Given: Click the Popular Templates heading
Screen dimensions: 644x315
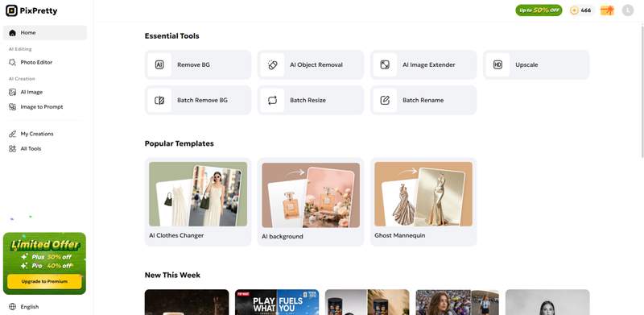Looking at the screenshot, I should tap(179, 143).
